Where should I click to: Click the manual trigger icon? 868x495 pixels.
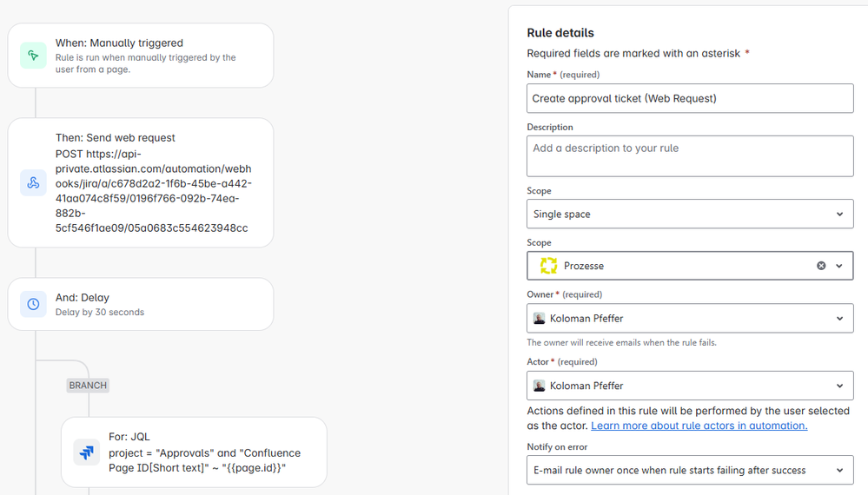[x=33, y=56]
